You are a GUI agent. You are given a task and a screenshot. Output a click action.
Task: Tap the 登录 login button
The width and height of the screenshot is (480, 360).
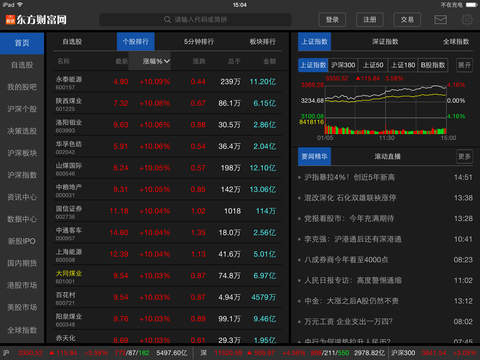click(x=332, y=20)
